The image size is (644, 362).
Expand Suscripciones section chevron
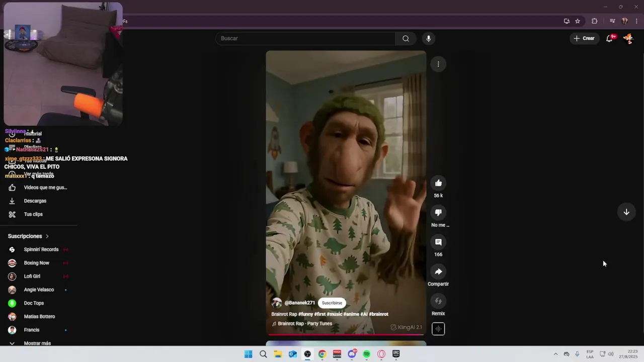point(47,236)
